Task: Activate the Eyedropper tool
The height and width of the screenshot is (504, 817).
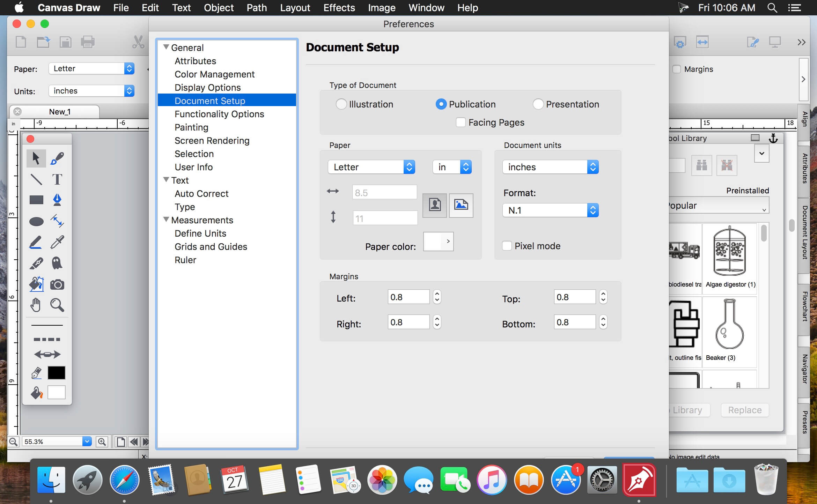Action: pyautogui.click(x=57, y=242)
